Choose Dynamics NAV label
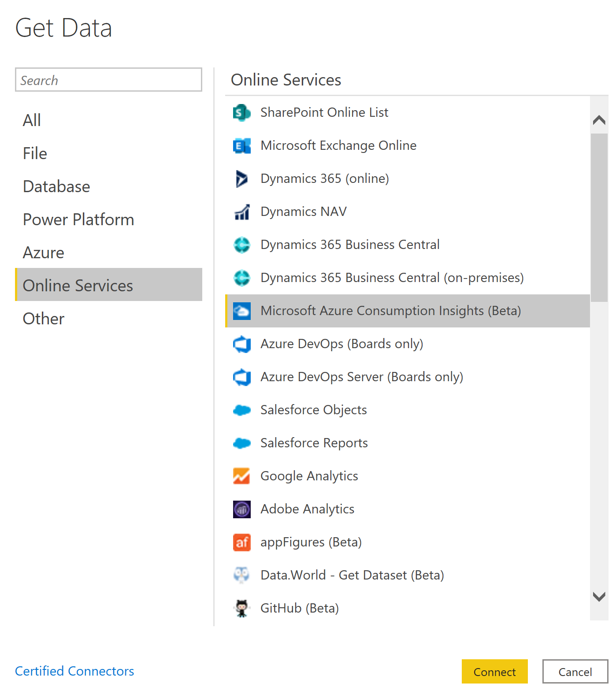The height and width of the screenshot is (691, 616). click(x=304, y=212)
